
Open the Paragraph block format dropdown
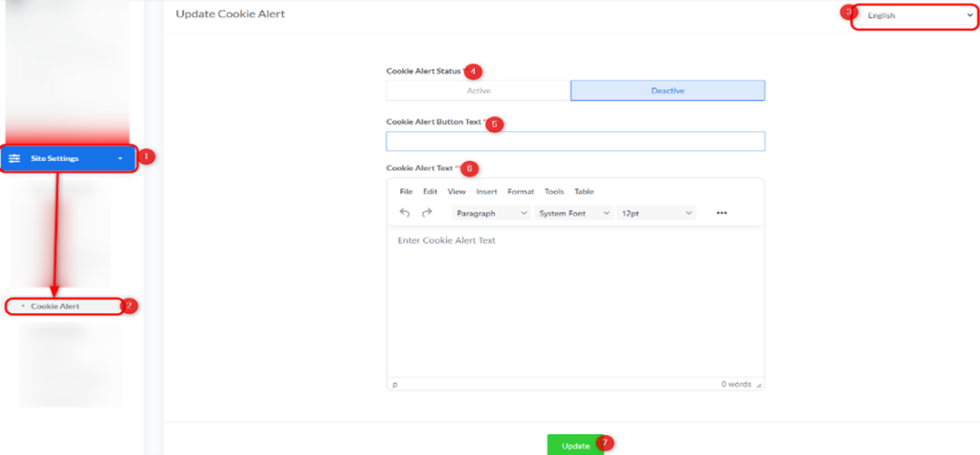tap(490, 213)
